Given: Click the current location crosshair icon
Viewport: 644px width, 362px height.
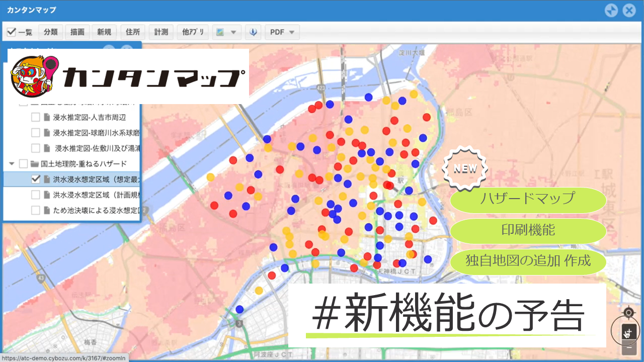Looking at the screenshot, I should [628, 313].
